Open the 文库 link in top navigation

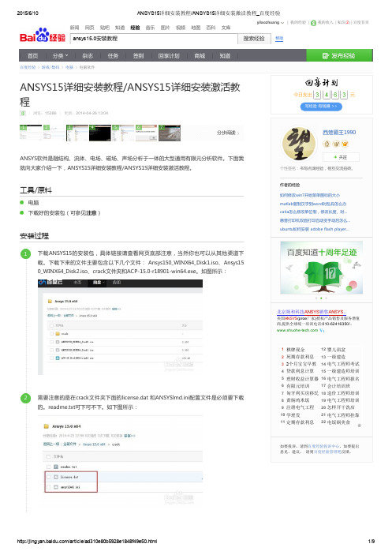(x=226, y=28)
